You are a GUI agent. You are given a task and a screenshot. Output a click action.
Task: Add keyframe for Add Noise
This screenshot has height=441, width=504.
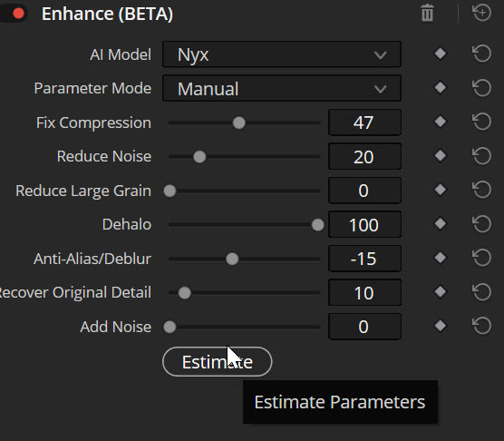point(440,326)
